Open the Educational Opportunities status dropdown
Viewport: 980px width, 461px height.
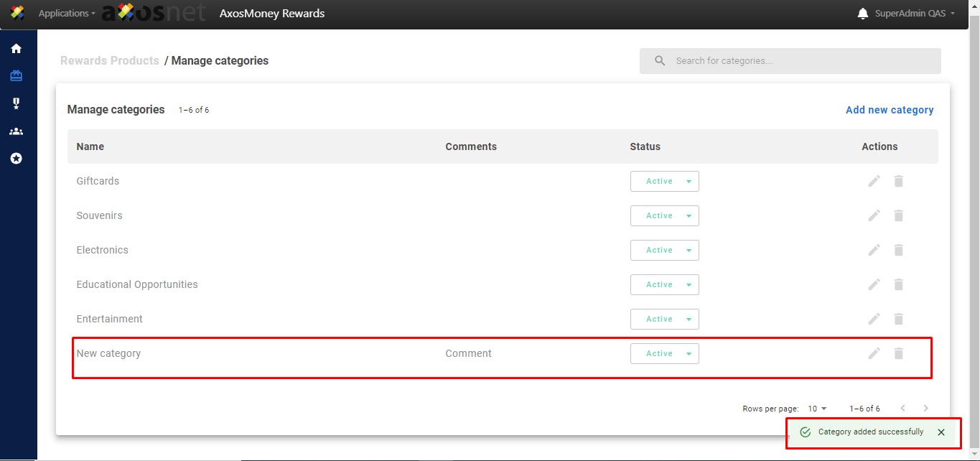(x=664, y=285)
